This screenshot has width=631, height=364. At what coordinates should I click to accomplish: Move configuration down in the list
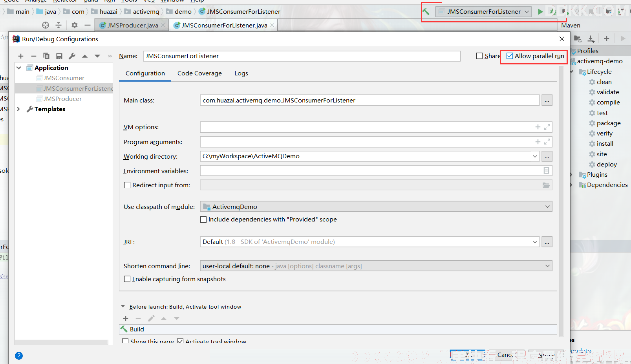pyautogui.click(x=97, y=56)
